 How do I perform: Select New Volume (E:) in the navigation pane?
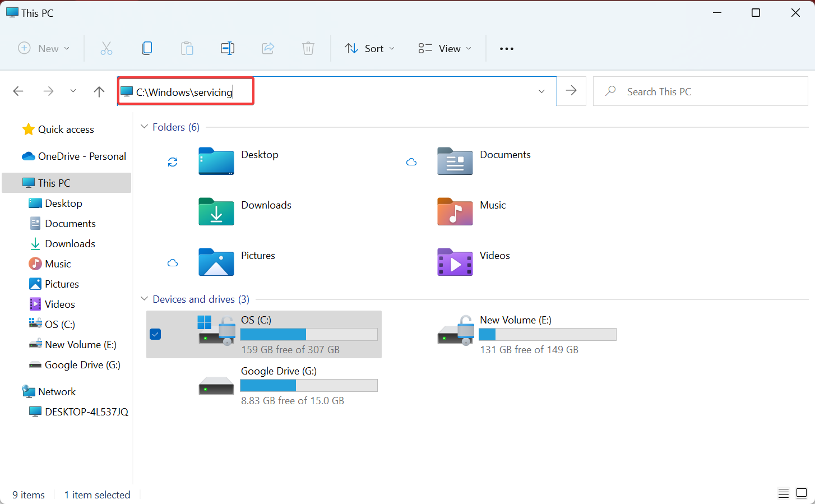[x=66, y=345]
